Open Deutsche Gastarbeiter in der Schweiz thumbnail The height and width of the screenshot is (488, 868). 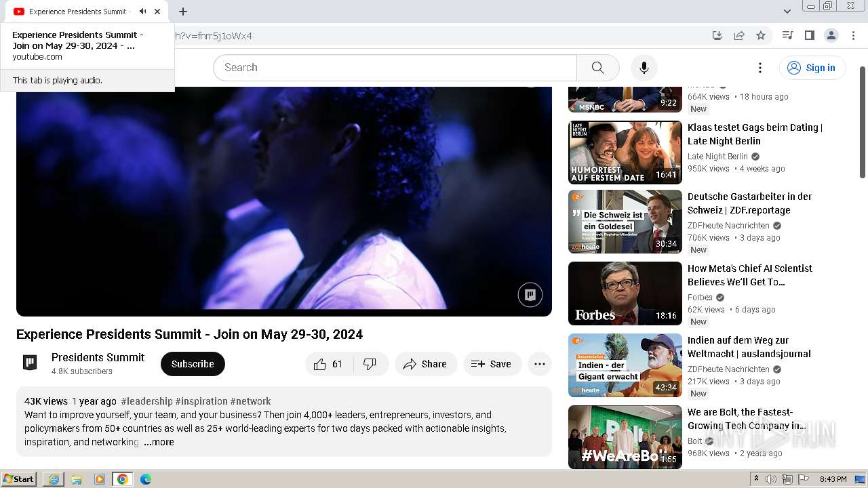coord(625,222)
